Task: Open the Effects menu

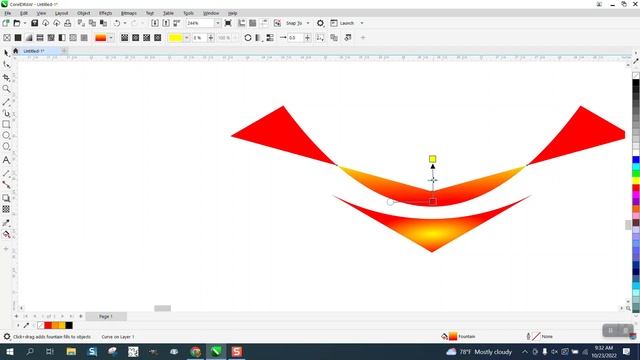Action: click(105, 13)
